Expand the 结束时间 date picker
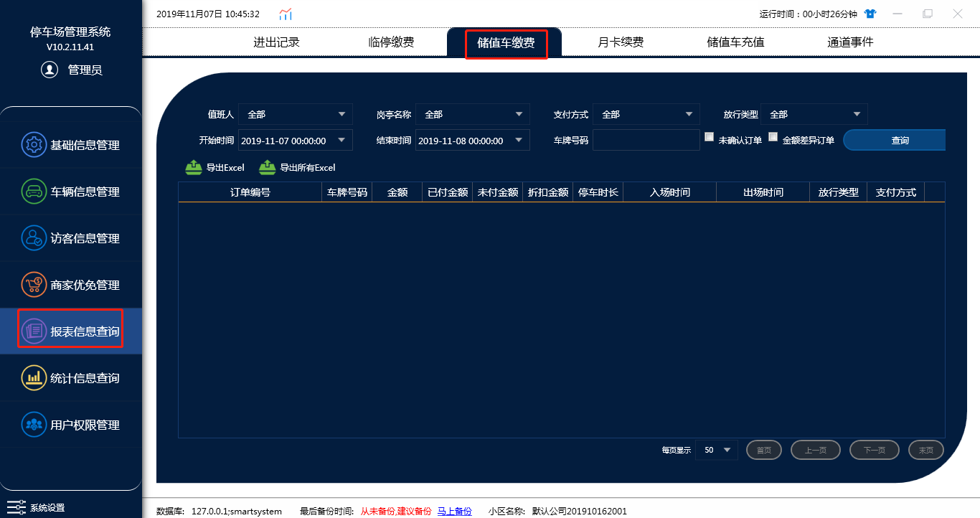The image size is (980, 518). (x=519, y=140)
